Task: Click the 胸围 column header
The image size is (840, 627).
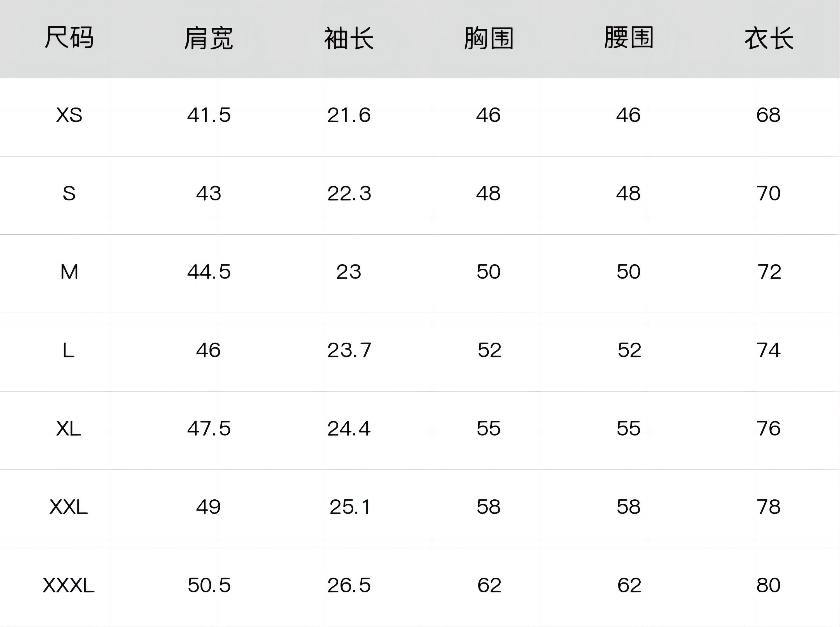Action: click(x=489, y=38)
